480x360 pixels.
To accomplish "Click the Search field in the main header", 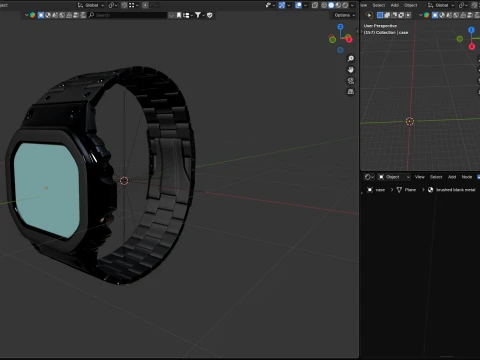I will pyautogui.click(x=127, y=15).
